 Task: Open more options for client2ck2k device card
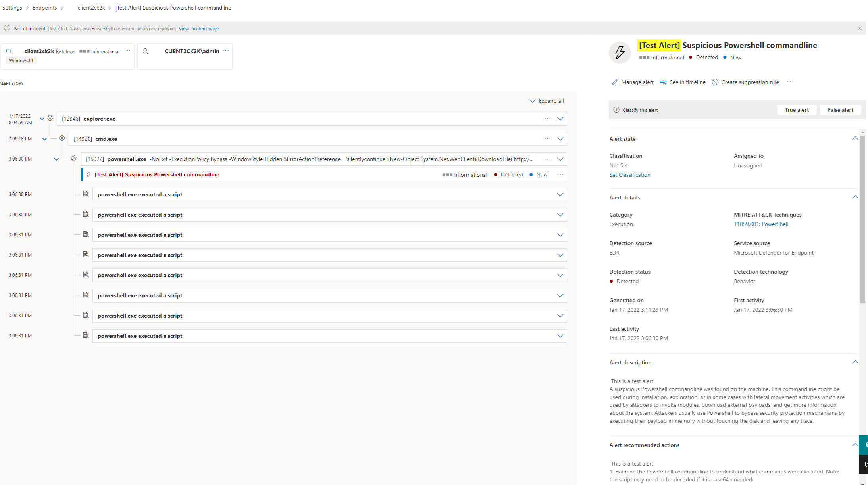(x=127, y=51)
